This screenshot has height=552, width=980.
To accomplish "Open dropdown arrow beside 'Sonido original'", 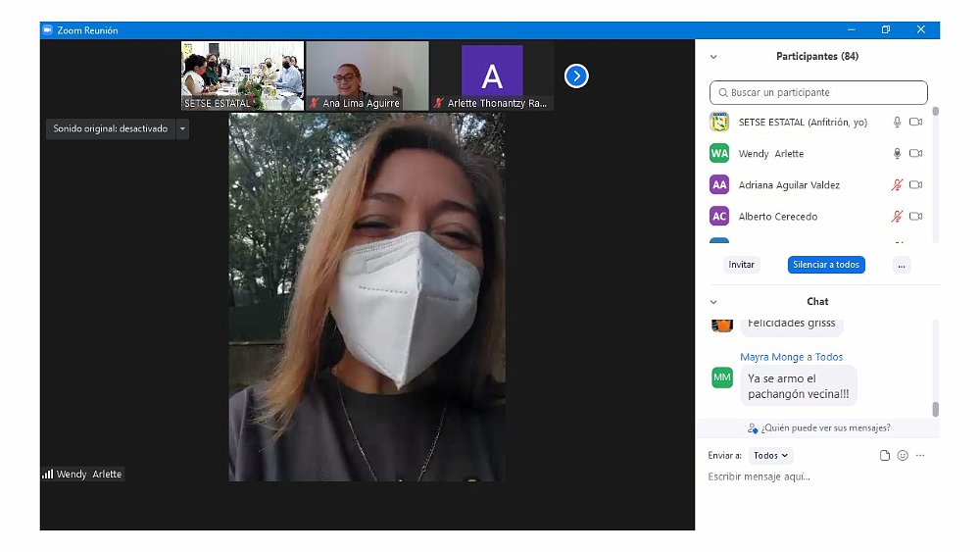I will tap(182, 128).
